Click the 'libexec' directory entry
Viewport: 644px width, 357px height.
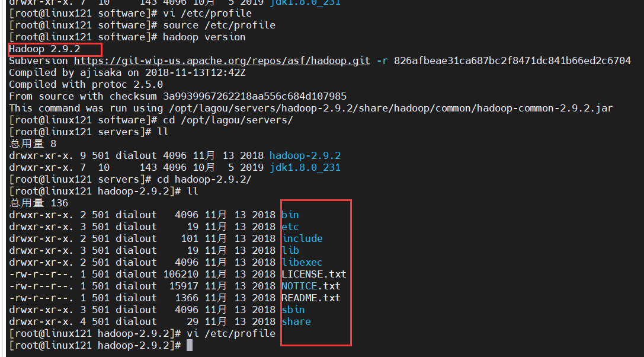coord(302,262)
